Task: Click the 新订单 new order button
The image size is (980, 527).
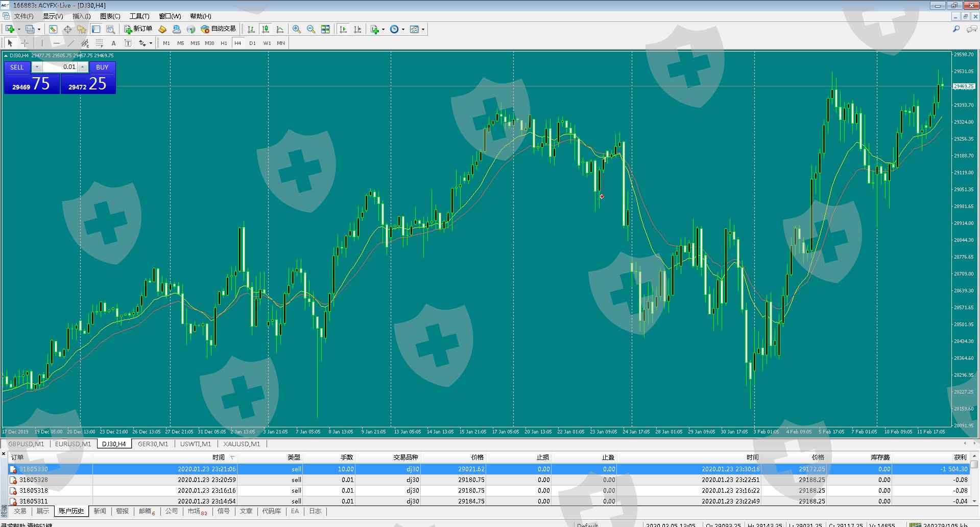Action: pyautogui.click(x=138, y=29)
